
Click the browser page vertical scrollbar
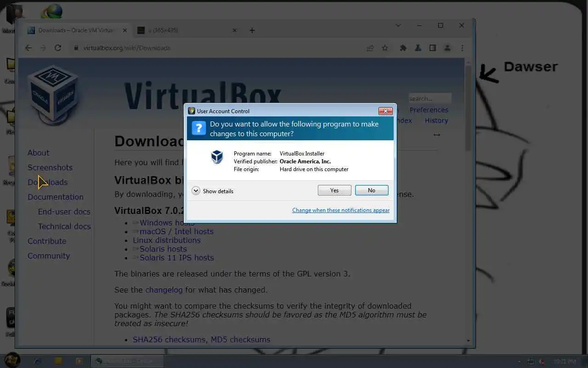(468, 108)
